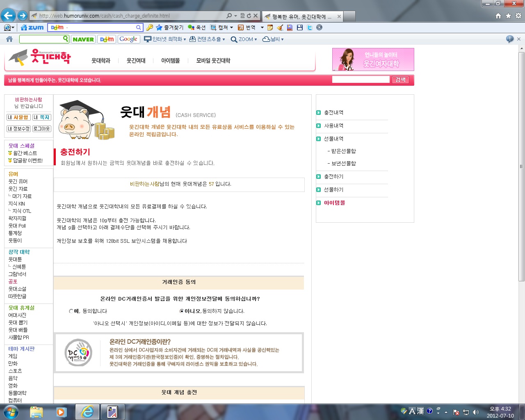This screenshot has height=420, width=525.
Task: Click the key icon in zum toolbar
Action: pyautogui.click(x=150, y=27)
